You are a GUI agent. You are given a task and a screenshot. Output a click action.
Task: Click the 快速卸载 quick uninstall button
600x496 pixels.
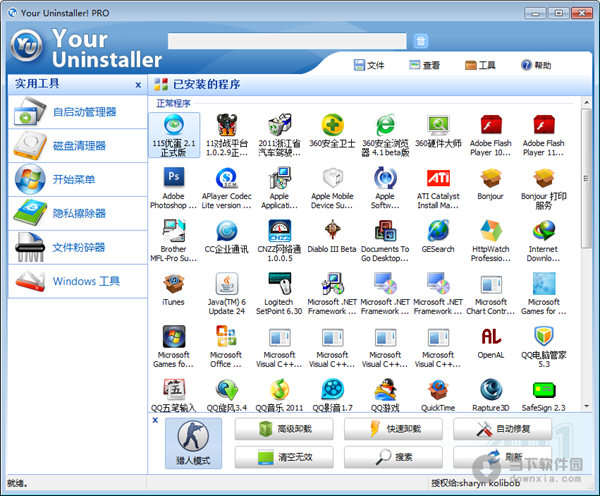[393, 429]
